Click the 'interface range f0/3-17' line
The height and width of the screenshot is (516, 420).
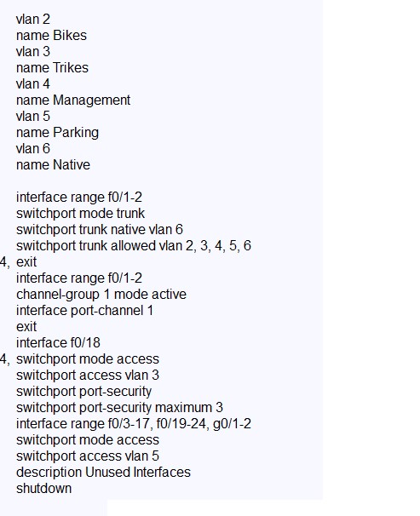pyautogui.click(x=134, y=424)
